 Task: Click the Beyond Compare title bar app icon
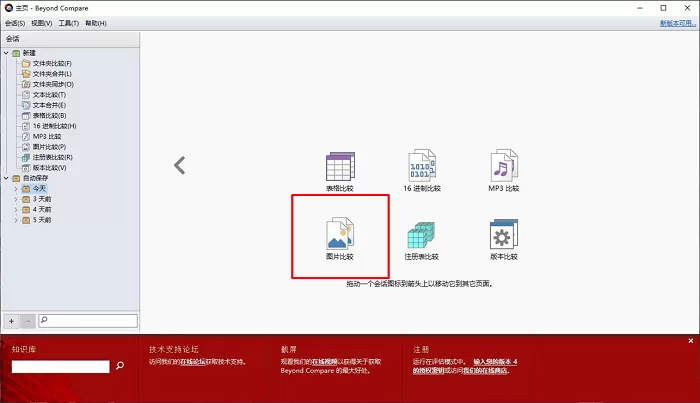[9, 8]
